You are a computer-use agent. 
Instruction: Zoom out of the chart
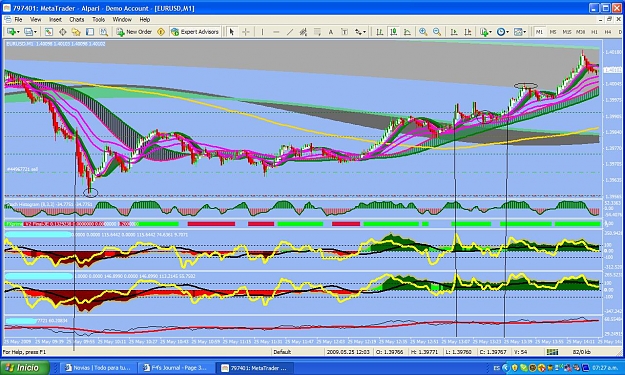[437, 32]
